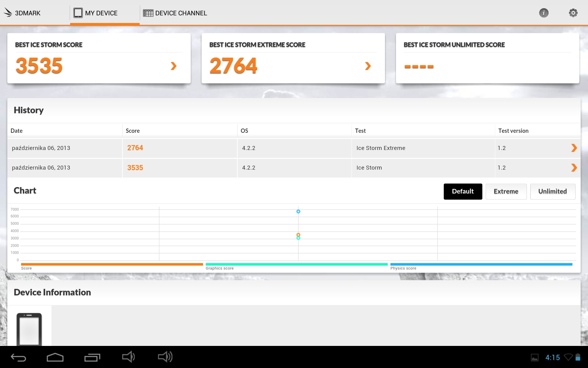
Task: Click the 3535 score in history
Action: (135, 168)
